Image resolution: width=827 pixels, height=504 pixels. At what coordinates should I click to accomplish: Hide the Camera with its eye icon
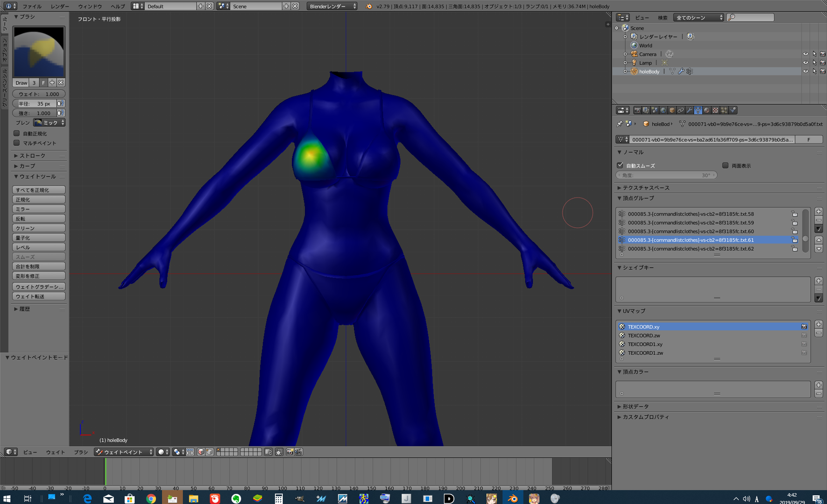806,54
